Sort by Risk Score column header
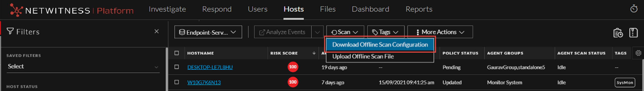This screenshot has height=91, width=644. coord(284,53)
